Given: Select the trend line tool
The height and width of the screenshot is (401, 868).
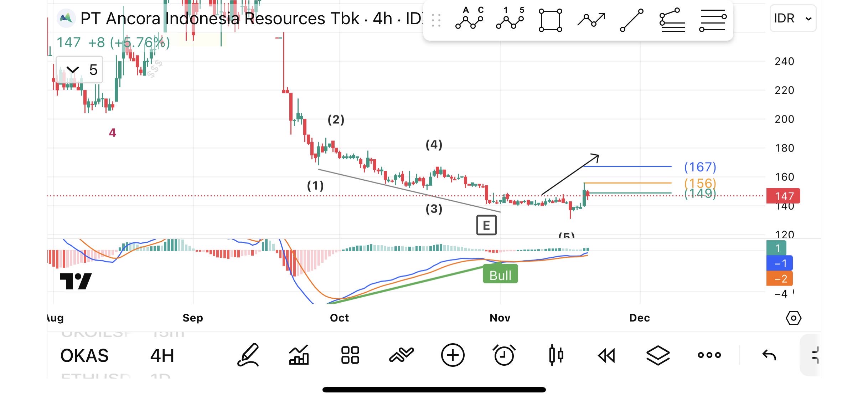Looking at the screenshot, I should click(631, 20).
